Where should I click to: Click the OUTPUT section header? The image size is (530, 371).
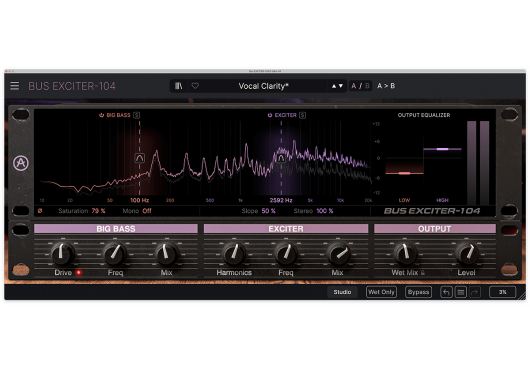point(435,229)
